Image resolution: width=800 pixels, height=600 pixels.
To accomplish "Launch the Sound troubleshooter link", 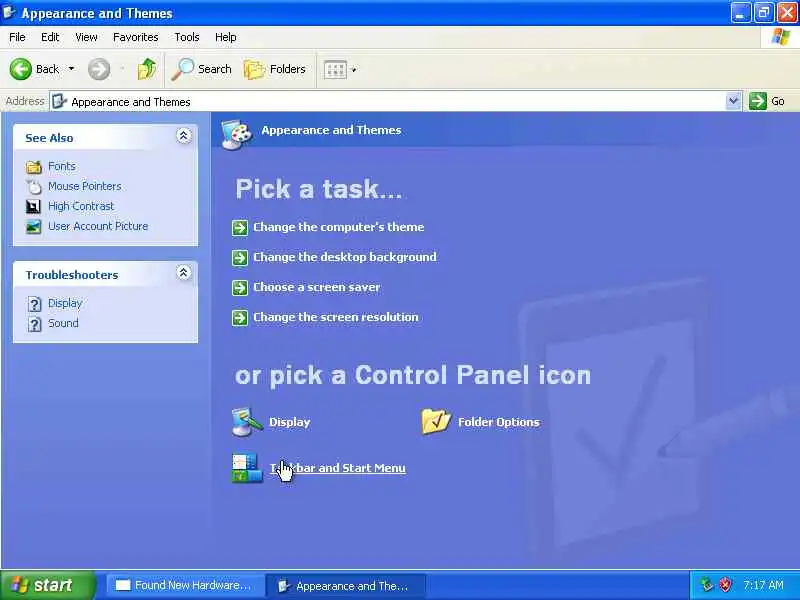I will (x=63, y=323).
